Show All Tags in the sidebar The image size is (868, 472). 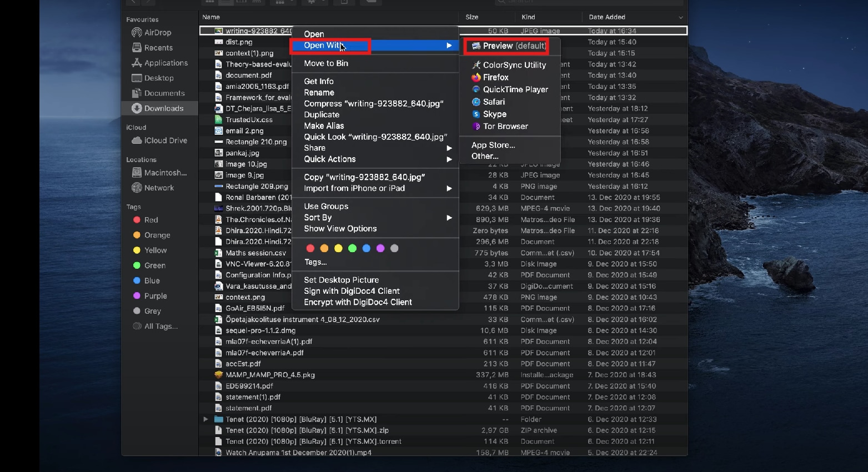pos(155,326)
